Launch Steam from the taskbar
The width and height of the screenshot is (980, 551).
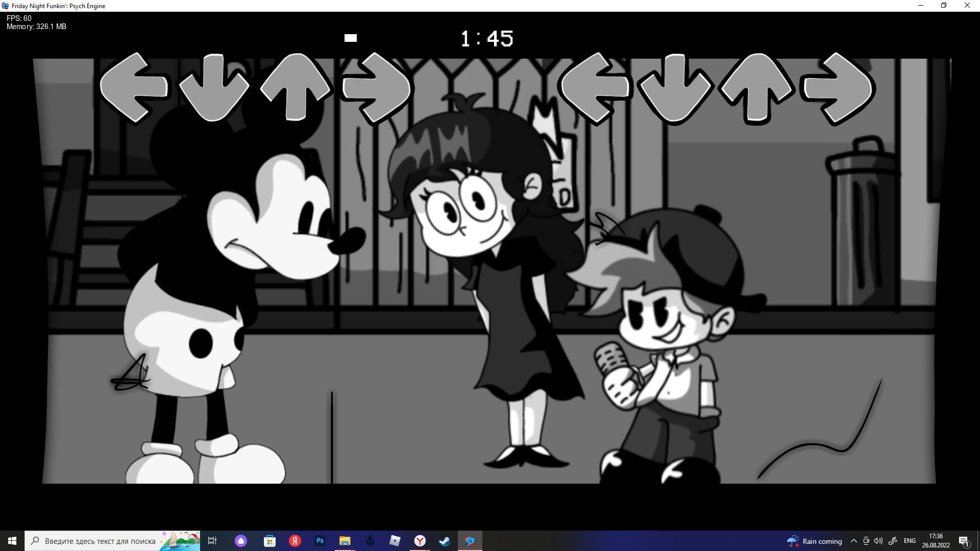(x=444, y=541)
